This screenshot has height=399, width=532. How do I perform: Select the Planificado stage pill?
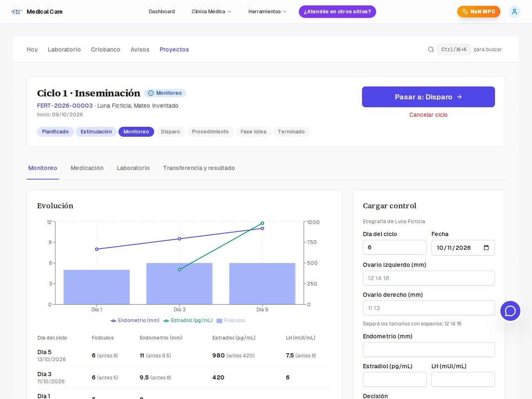tap(55, 132)
